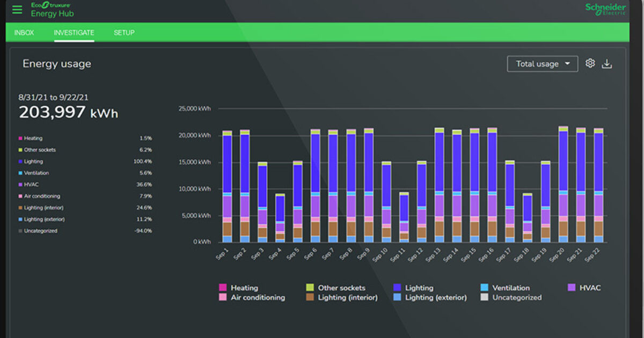Switch to the INBOX tab
Image resolution: width=644 pixels, height=338 pixels.
(x=24, y=33)
